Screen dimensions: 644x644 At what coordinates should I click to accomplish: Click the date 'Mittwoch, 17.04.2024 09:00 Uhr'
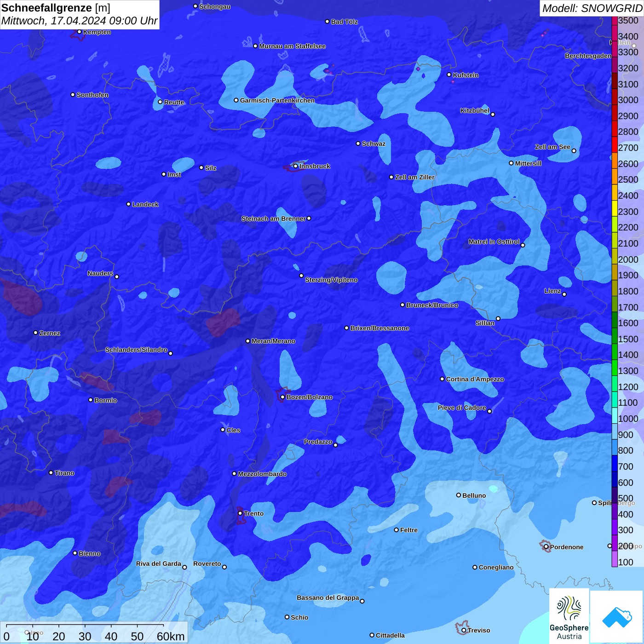tap(79, 21)
